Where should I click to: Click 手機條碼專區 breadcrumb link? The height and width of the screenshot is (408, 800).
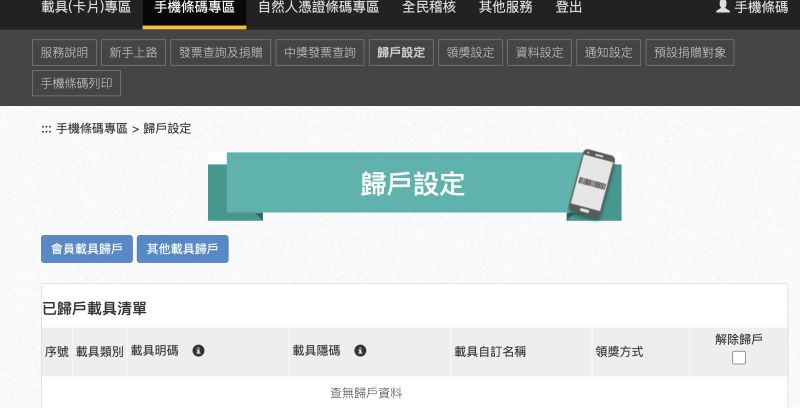tap(92, 129)
